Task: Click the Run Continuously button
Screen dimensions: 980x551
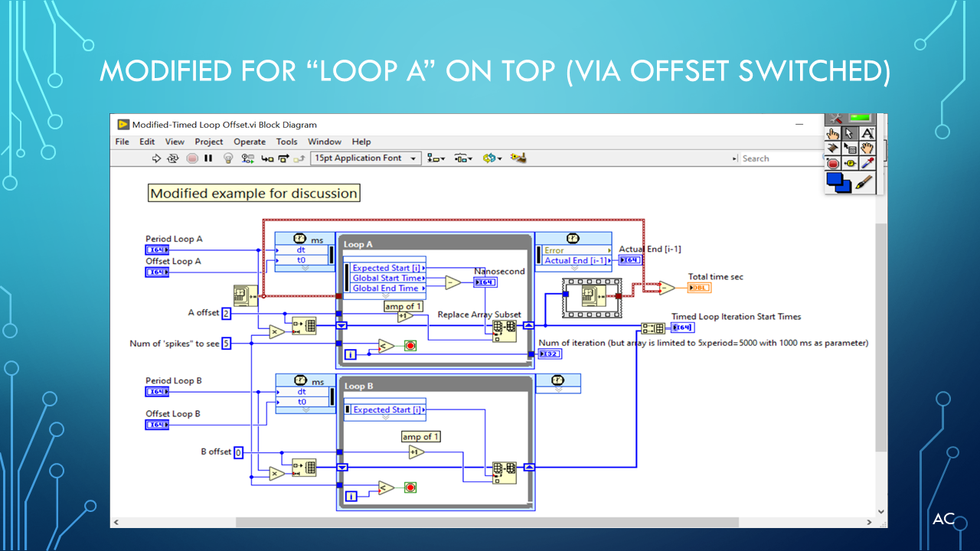Action: [x=173, y=158]
